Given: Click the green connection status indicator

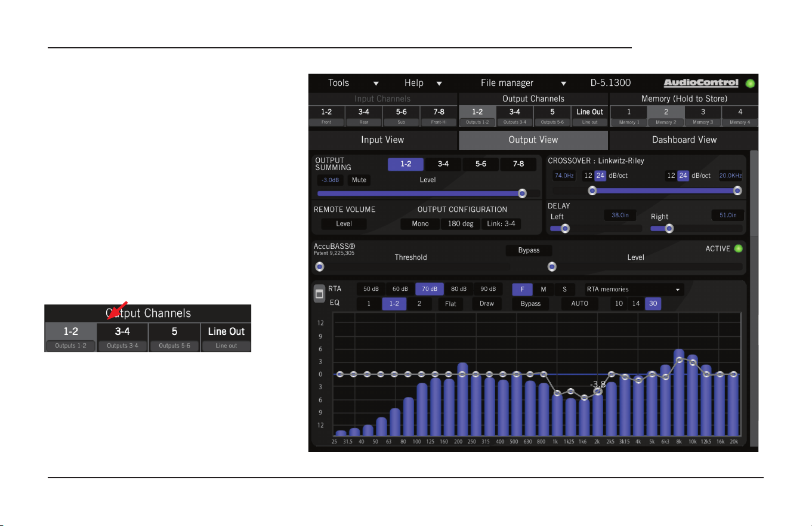Looking at the screenshot, I should point(750,84).
